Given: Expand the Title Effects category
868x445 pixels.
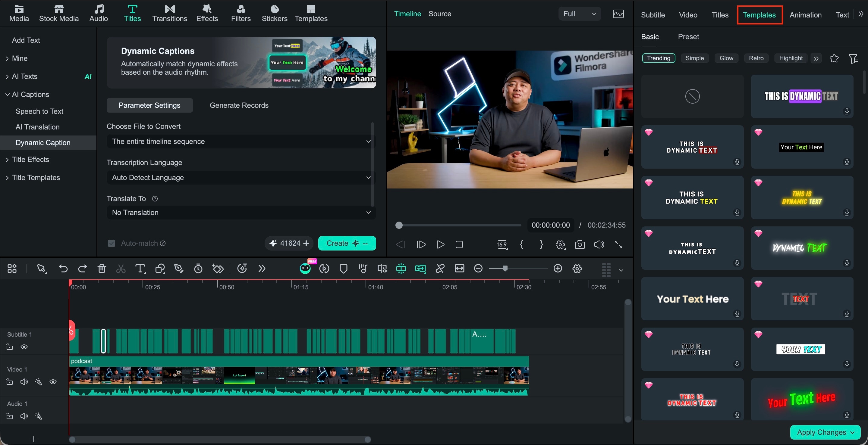Looking at the screenshot, I should (x=30, y=159).
